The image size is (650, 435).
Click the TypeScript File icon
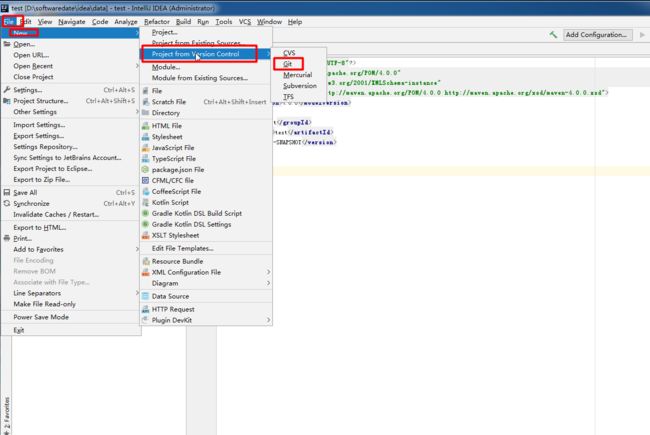coord(146,158)
